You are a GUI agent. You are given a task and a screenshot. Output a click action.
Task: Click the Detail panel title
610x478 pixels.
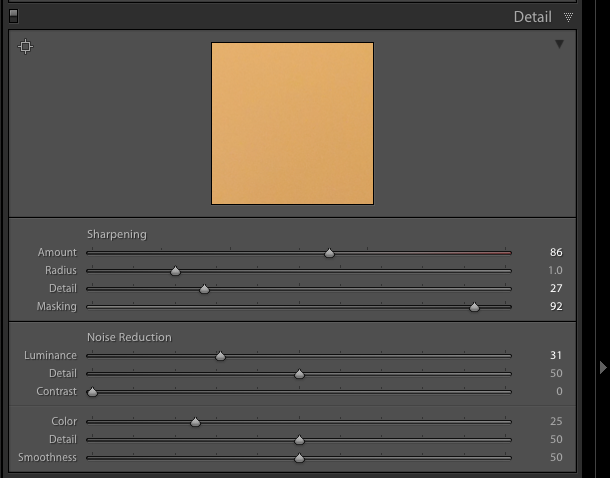coord(533,17)
